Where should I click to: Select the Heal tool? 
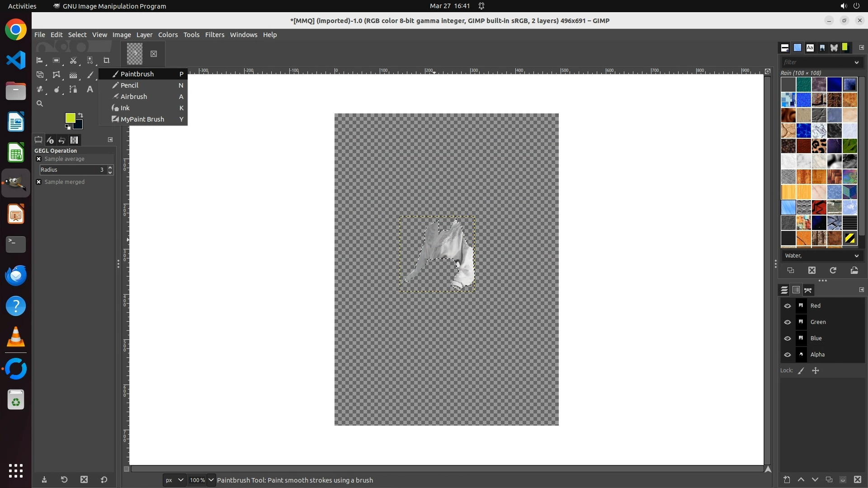coord(40,89)
